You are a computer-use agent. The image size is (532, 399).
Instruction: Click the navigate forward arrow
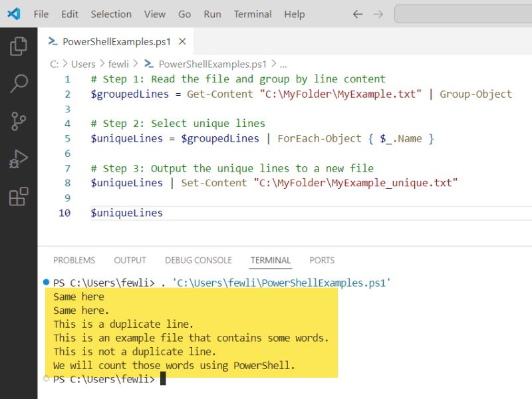pos(377,14)
